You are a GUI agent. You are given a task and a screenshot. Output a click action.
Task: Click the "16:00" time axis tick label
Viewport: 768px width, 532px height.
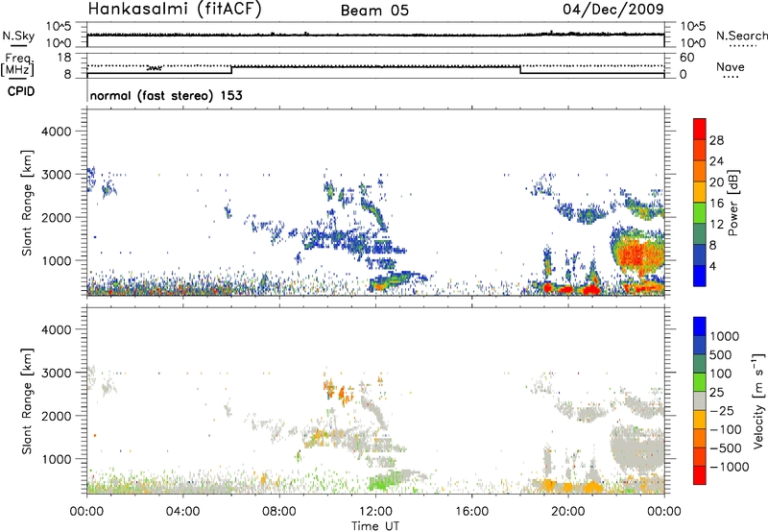[471, 512]
